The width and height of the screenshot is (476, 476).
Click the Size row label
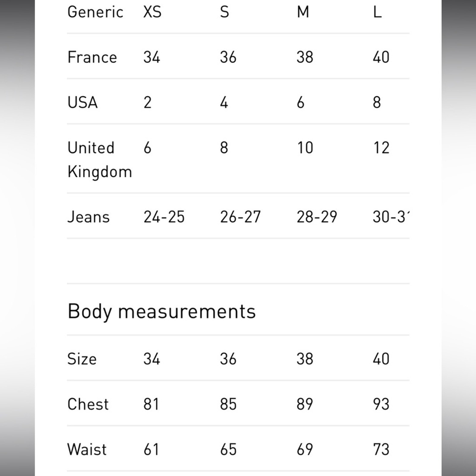82,359
